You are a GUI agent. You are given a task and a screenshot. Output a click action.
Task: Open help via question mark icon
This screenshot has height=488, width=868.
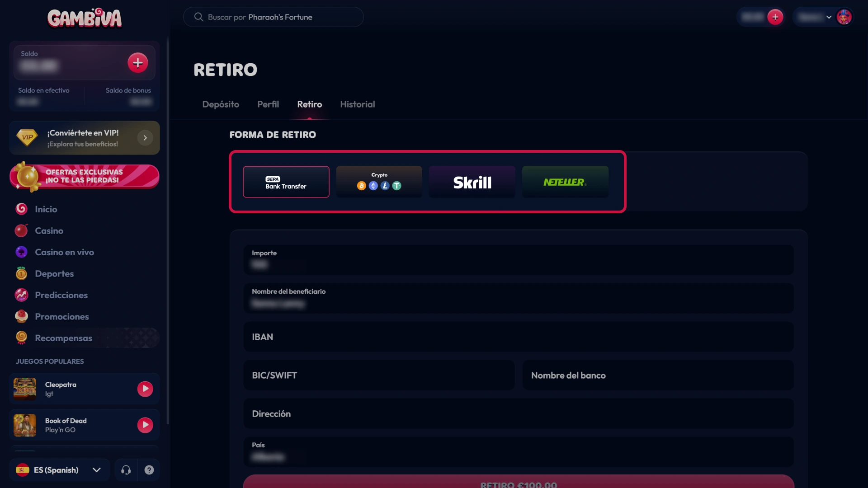tap(149, 470)
